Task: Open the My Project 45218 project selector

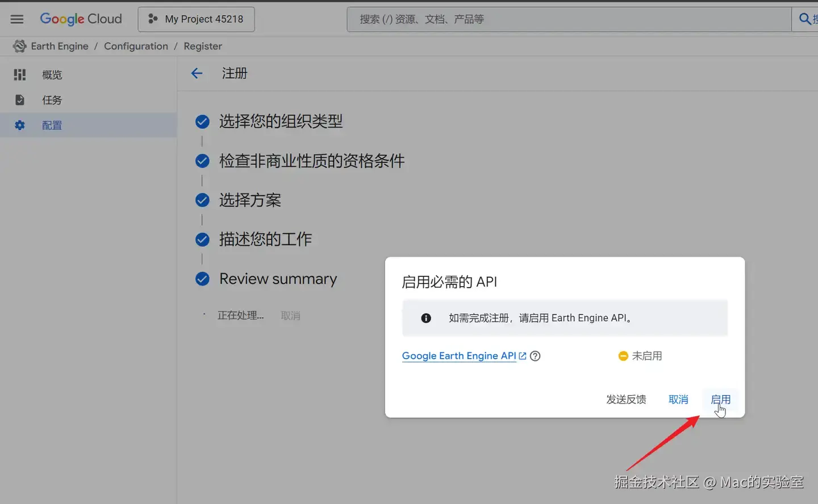Action: [196, 19]
